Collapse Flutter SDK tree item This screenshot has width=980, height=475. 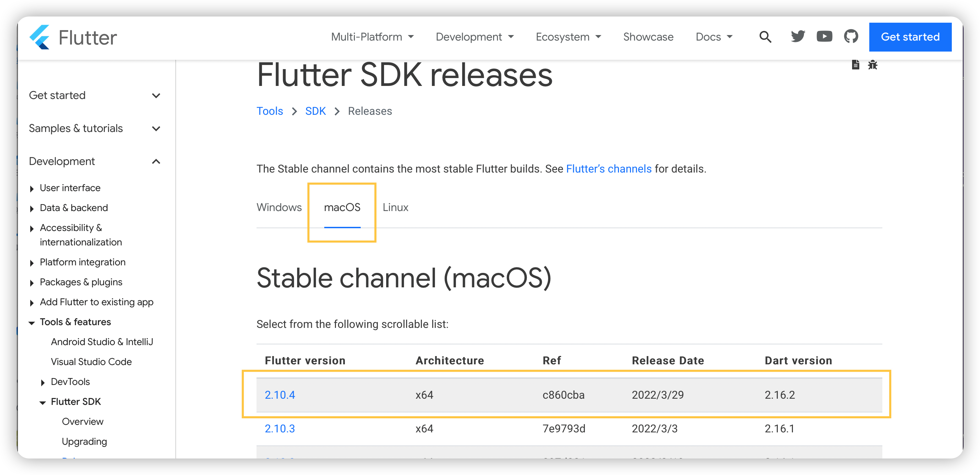pos(71,401)
